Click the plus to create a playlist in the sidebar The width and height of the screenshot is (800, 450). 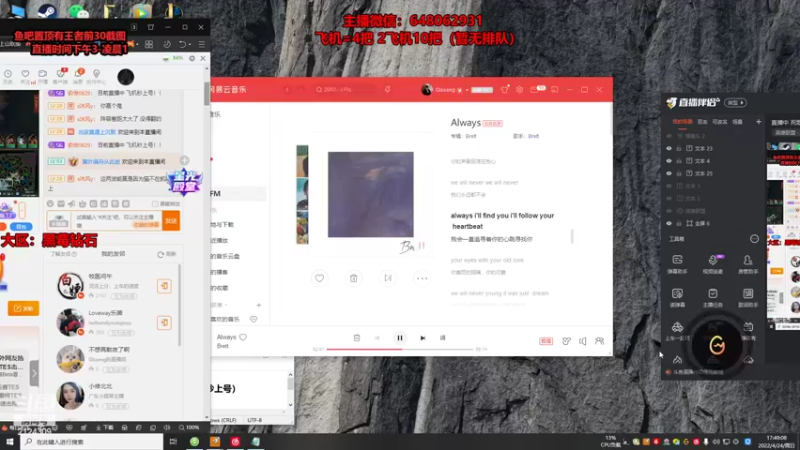coord(259,305)
